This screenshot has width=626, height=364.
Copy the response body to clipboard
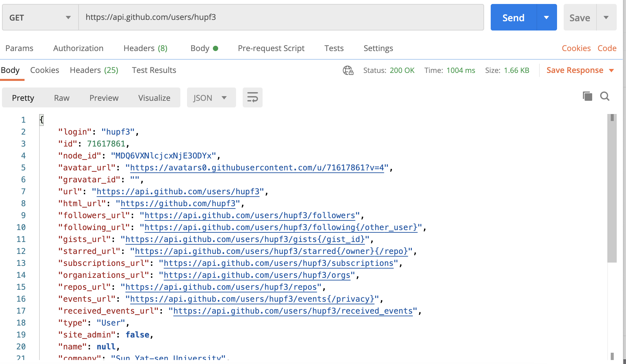(x=587, y=96)
